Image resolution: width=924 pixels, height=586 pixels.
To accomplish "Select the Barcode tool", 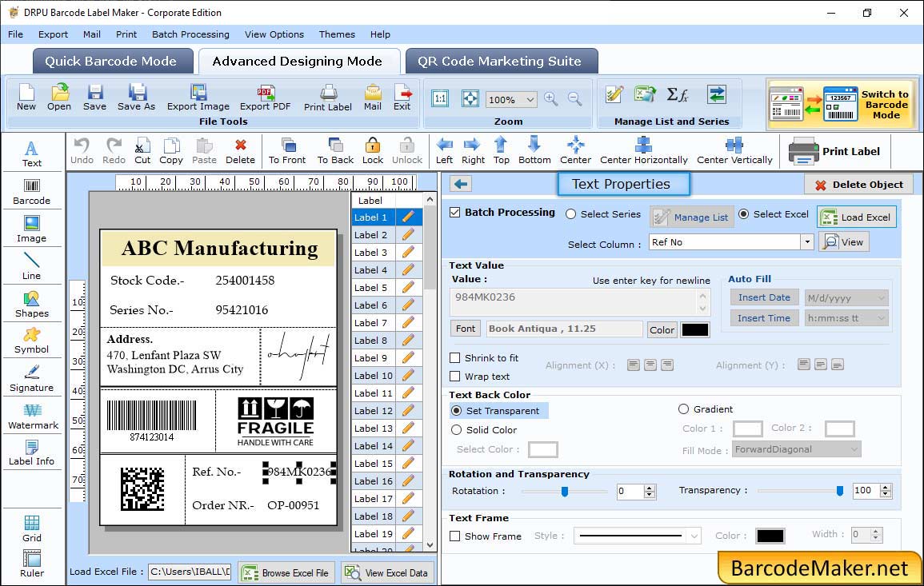I will pos(32,192).
